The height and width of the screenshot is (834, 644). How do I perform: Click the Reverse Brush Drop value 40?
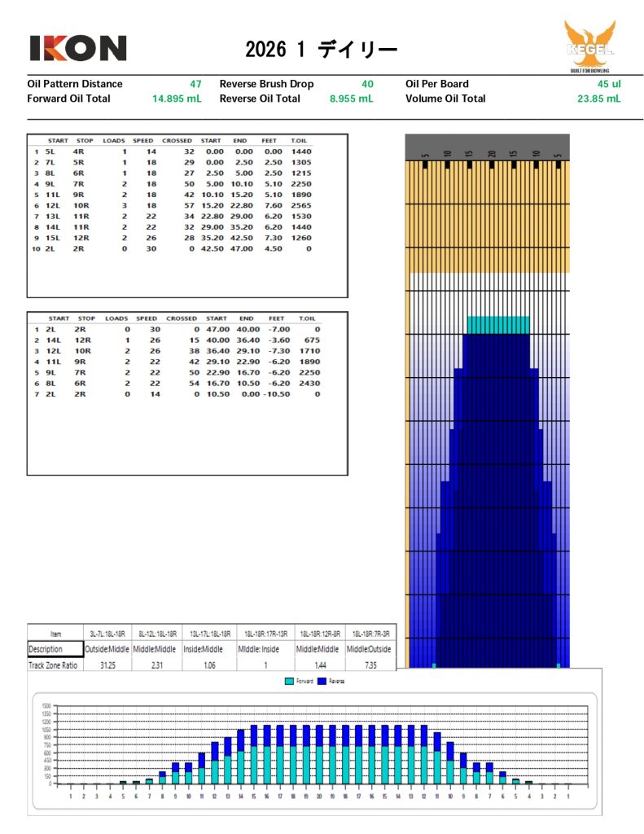coord(367,84)
